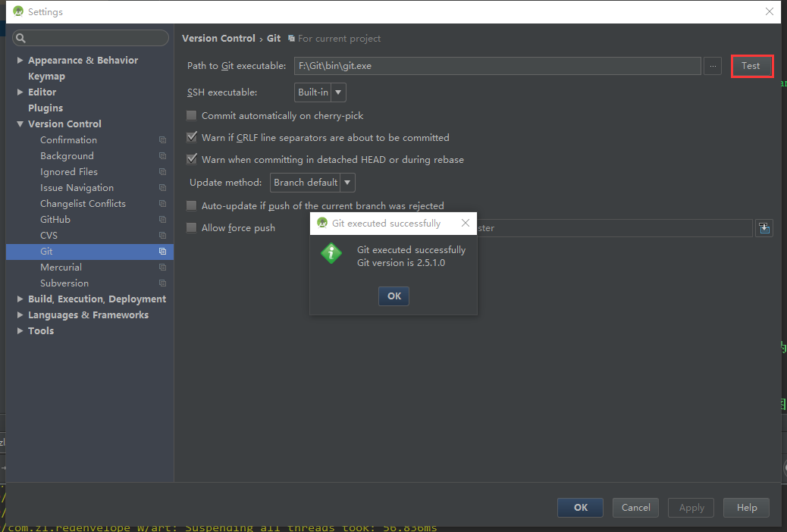Open the Changelist Conflicts settings page
The image size is (787, 532).
83,204
